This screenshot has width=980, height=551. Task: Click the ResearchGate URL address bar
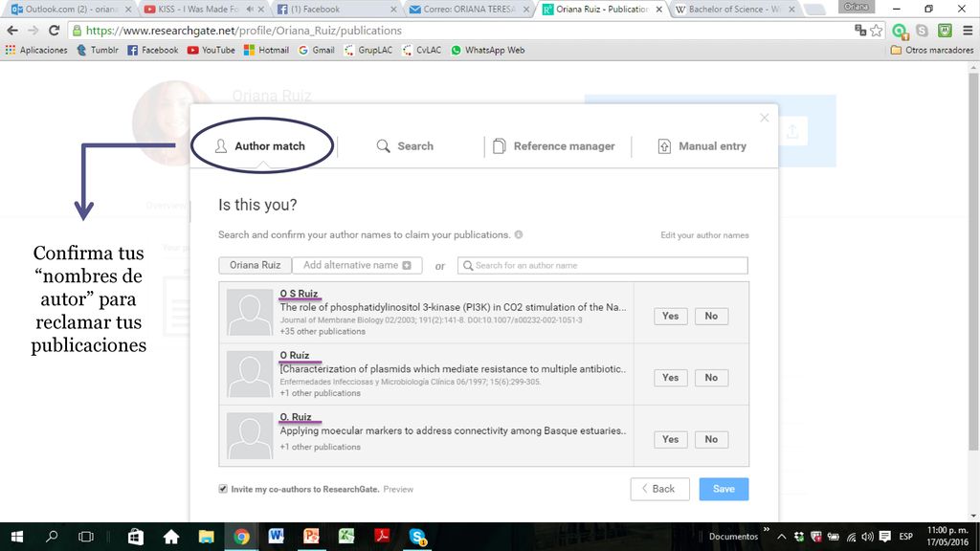point(462,30)
